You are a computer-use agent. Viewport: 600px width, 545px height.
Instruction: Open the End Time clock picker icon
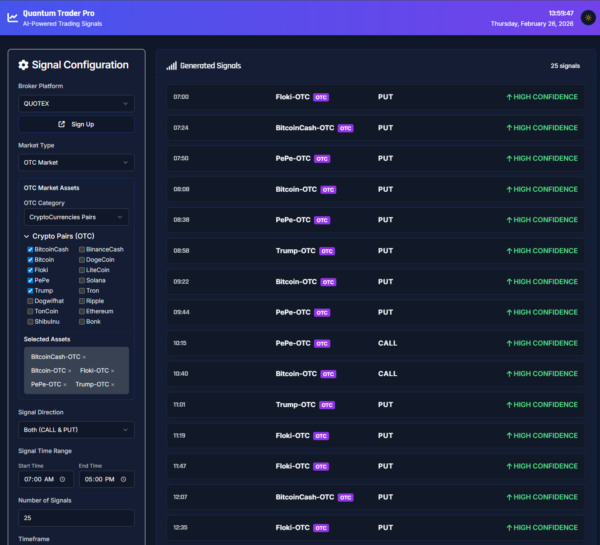coord(123,479)
